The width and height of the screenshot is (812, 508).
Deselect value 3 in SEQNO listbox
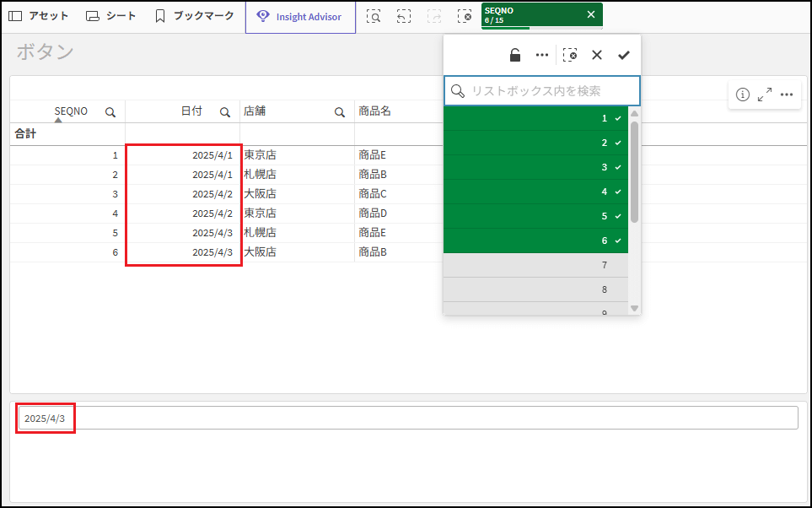[x=535, y=167]
